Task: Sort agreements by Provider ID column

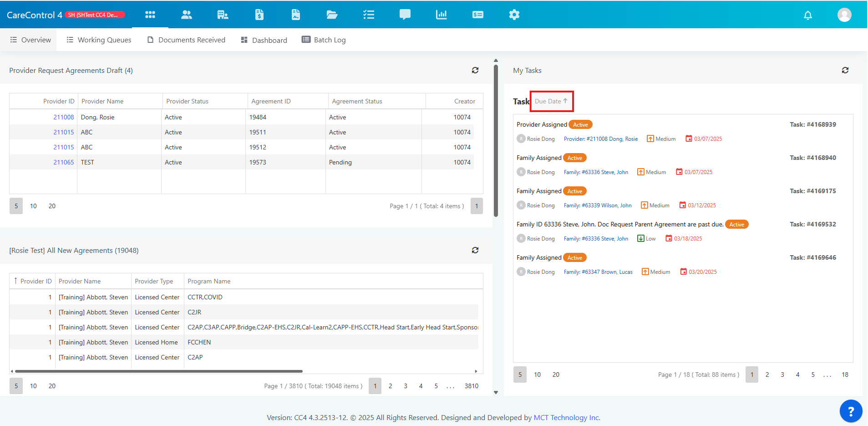Action: [33, 281]
